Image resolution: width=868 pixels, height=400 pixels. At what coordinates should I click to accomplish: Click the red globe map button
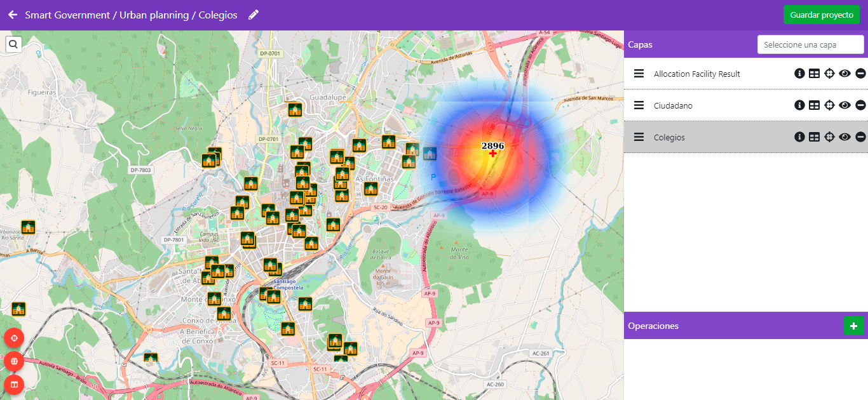click(14, 361)
